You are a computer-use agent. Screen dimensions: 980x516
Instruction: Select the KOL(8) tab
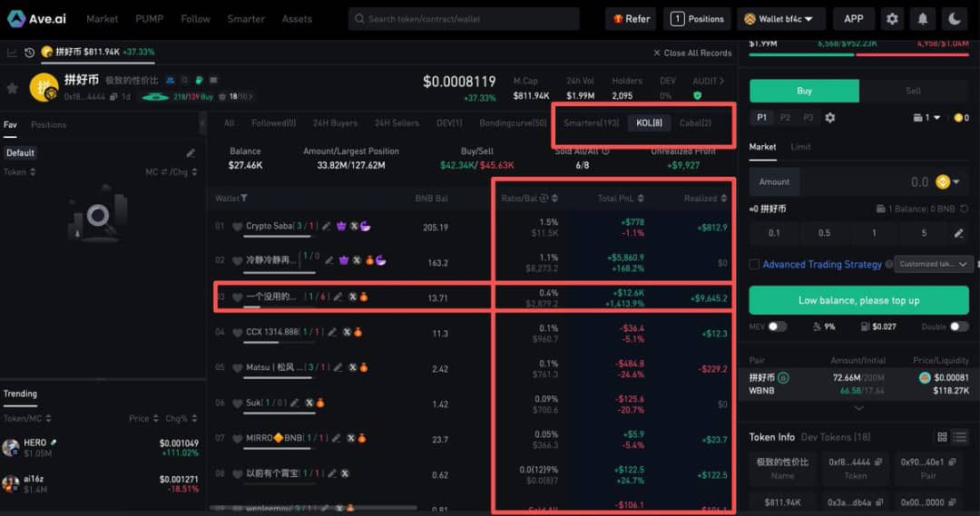pyautogui.click(x=650, y=123)
